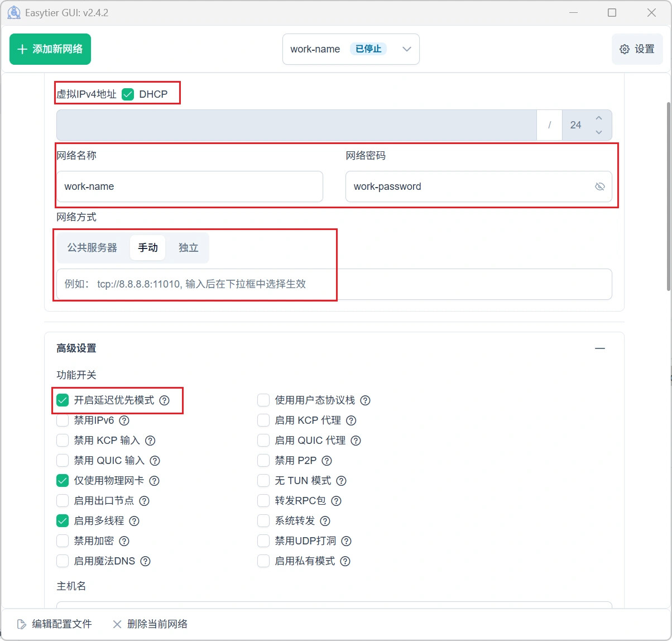672x641 pixels.
Task: Click the Easytier app icon in title bar
Action: 14,12
